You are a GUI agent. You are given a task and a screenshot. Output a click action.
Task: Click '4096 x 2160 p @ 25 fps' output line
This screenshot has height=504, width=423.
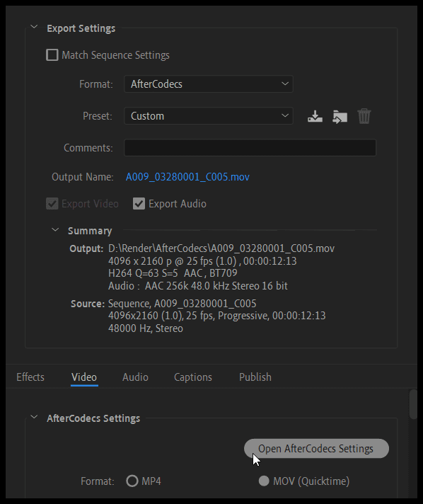coord(202,261)
